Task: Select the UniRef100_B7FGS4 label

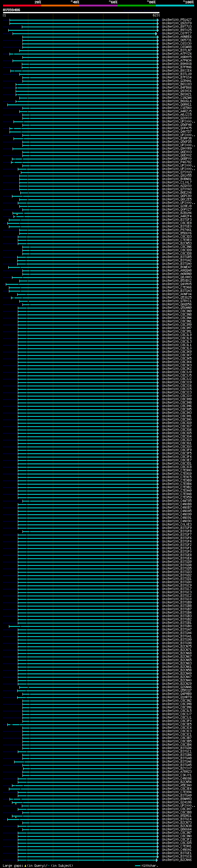Action: point(176,78)
